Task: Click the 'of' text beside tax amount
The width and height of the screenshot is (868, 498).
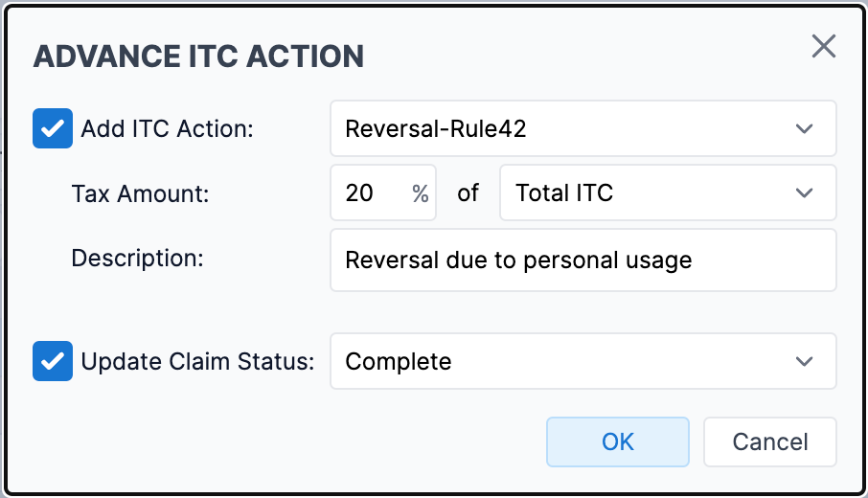Action: click(x=468, y=192)
